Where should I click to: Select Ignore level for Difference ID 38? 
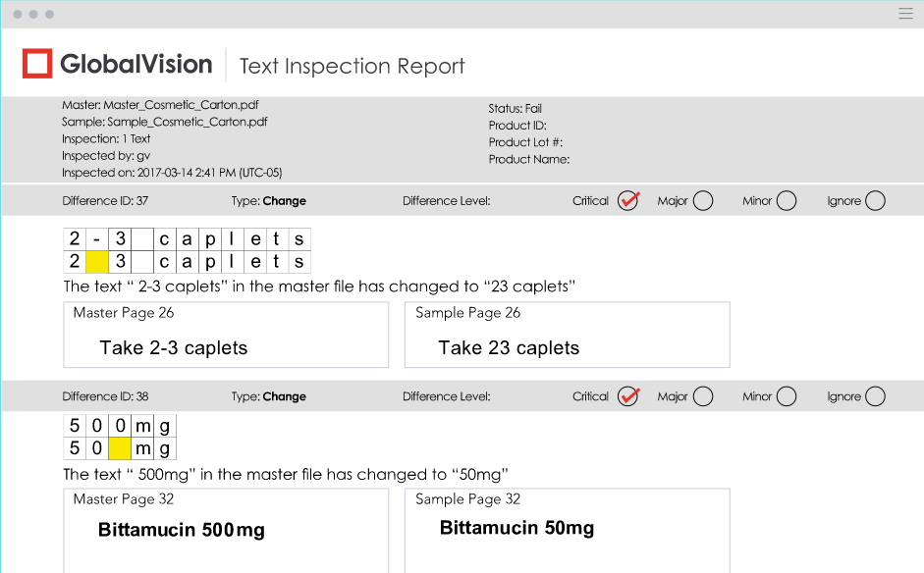pyautogui.click(x=875, y=396)
